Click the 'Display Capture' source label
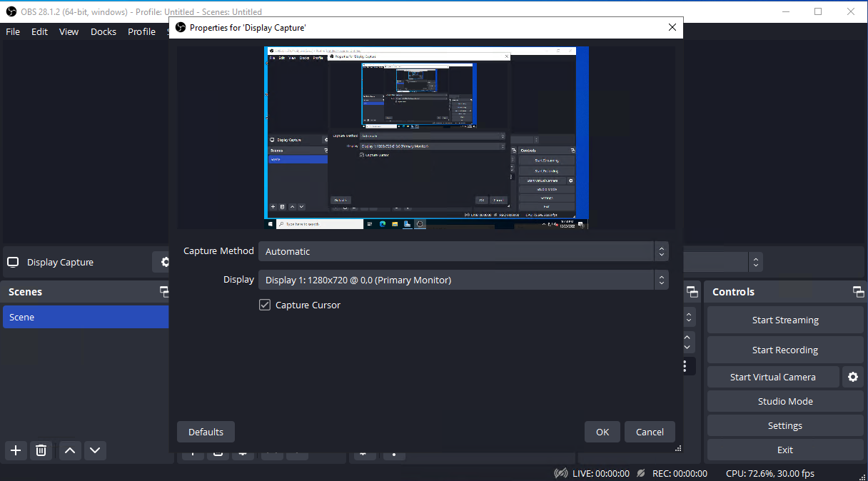This screenshot has height=481, width=868. [x=60, y=262]
